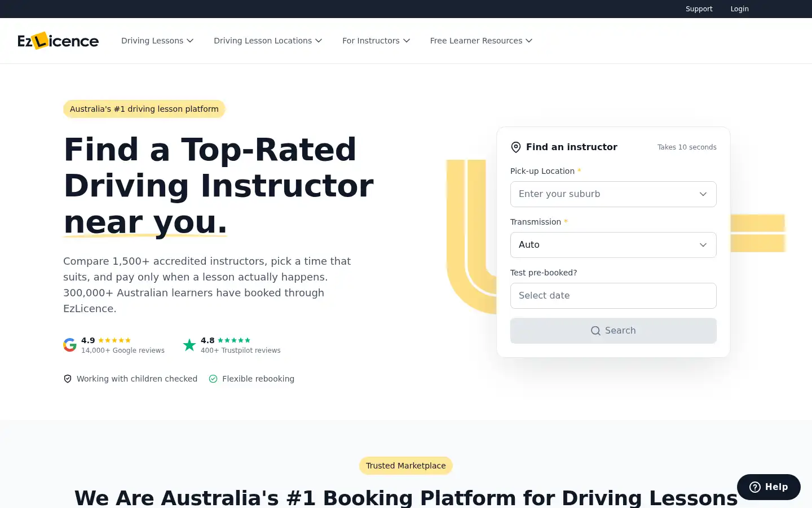The width and height of the screenshot is (812, 508).
Task: Click the We Are Australia's #1 Booking Platform heading
Action: [x=406, y=497]
